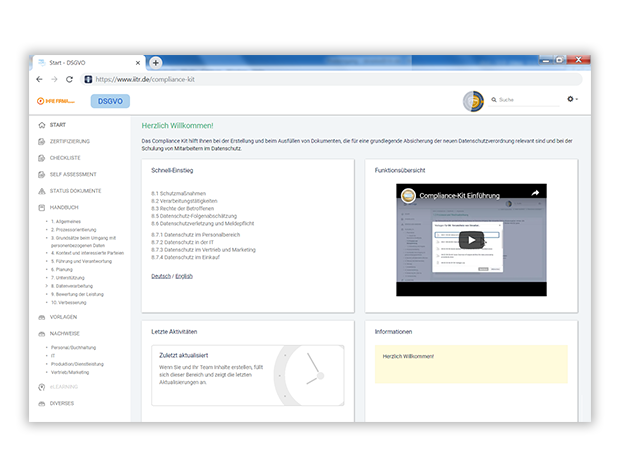
Task: Click the site security icon in address bar
Action: [x=88, y=79]
